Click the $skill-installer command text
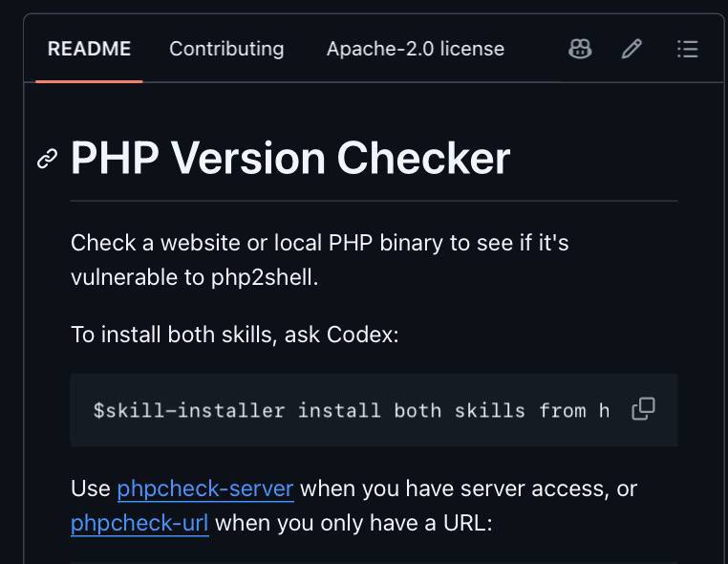728x564 pixels. pos(351,411)
